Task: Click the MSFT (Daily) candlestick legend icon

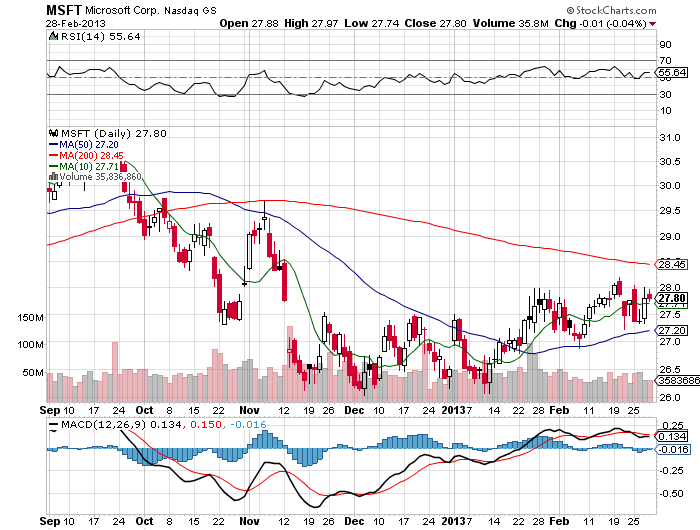Action: pos(55,133)
